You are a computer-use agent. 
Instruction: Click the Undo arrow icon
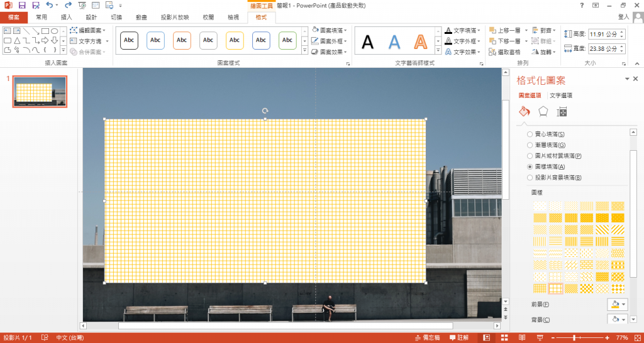(50, 5)
